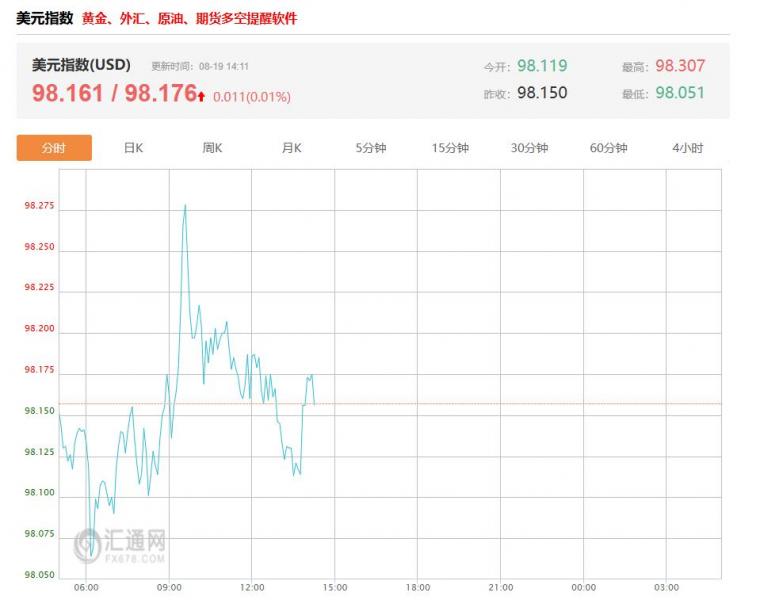This screenshot has width=760, height=600.
Task: Click the 98.050 y-axis label
Action: [40, 575]
